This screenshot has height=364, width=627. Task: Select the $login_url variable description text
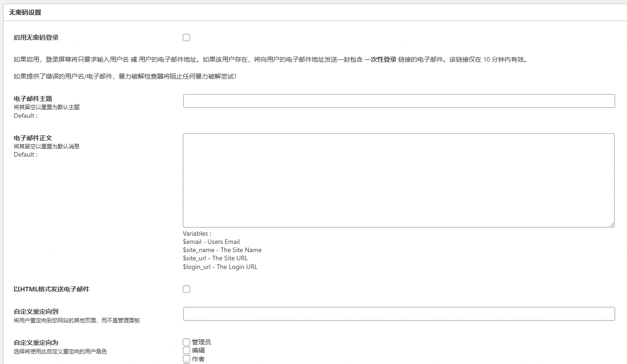[219, 267]
